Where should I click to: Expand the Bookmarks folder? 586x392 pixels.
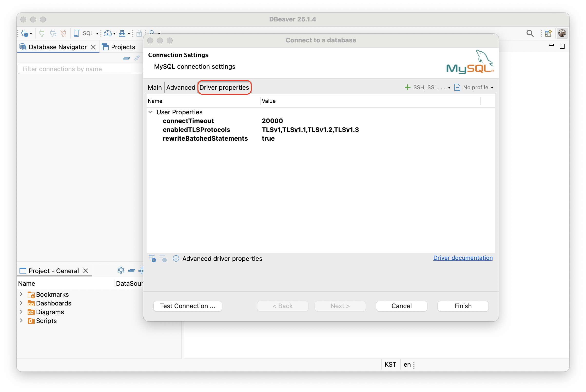(21, 294)
